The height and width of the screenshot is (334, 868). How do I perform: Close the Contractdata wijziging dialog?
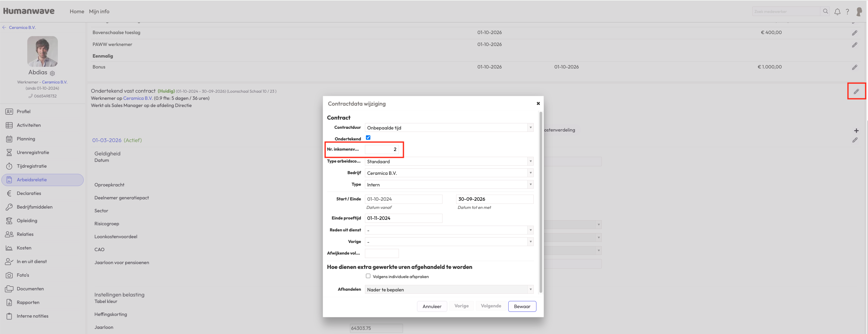coord(538,104)
